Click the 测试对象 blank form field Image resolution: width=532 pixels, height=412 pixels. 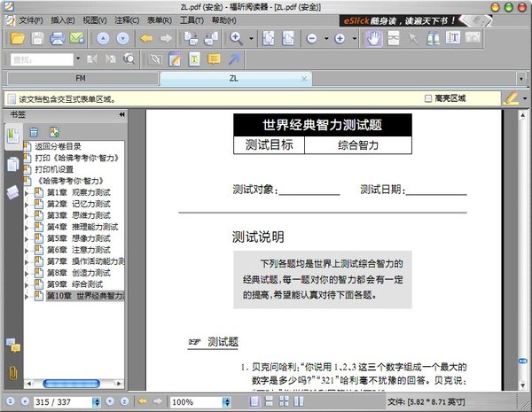click(x=309, y=190)
